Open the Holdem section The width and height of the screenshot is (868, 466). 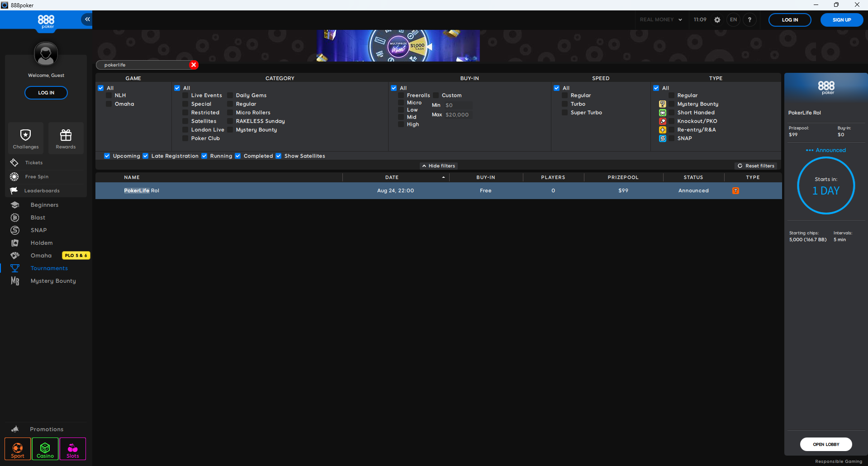coord(42,243)
